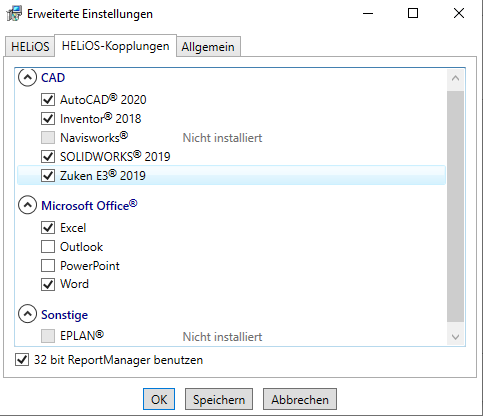
Task: Collapse the Sonstige group chevron
Action: 27,314
